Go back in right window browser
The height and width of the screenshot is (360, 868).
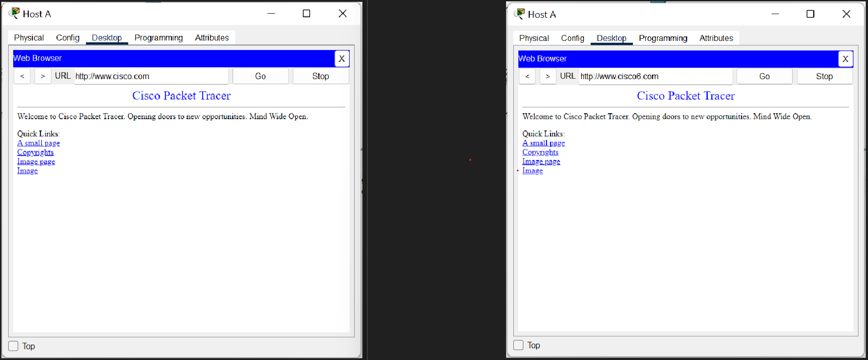pyautogui.click(x=527, y=76)
